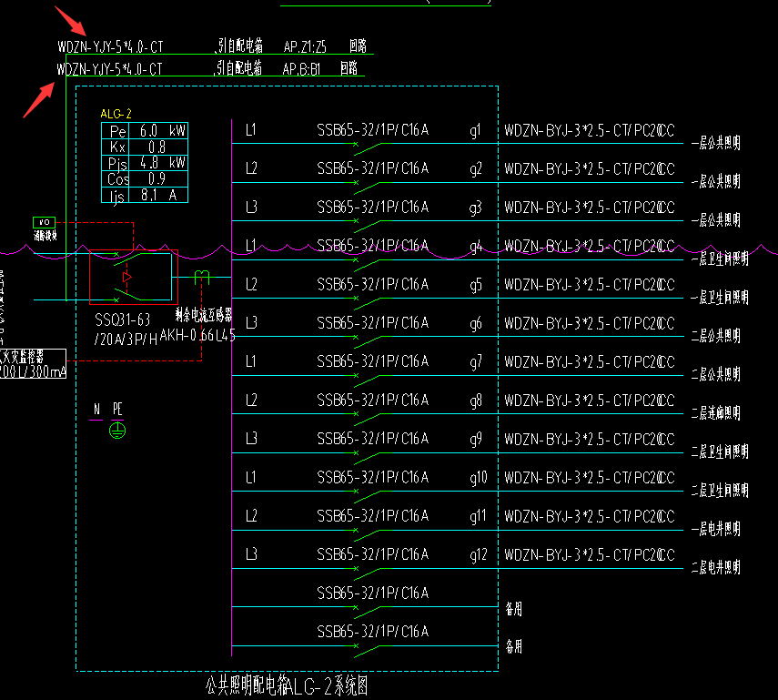Select circuit number g10

pos(479,478)
